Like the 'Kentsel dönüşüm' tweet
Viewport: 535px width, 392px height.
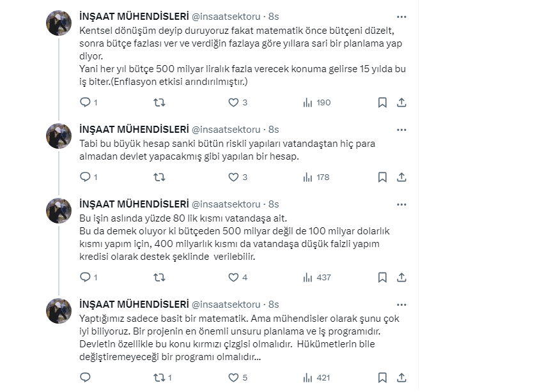pos(233,102)
